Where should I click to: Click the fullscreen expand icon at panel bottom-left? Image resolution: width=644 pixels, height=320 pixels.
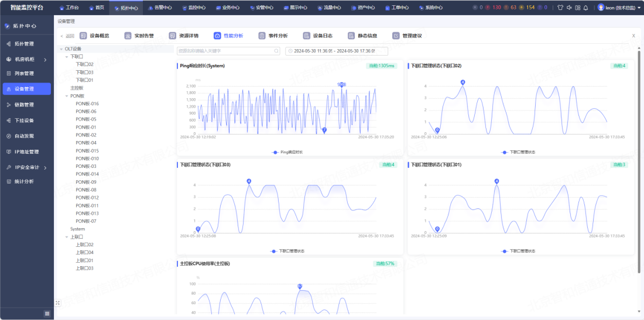(57, 303)
